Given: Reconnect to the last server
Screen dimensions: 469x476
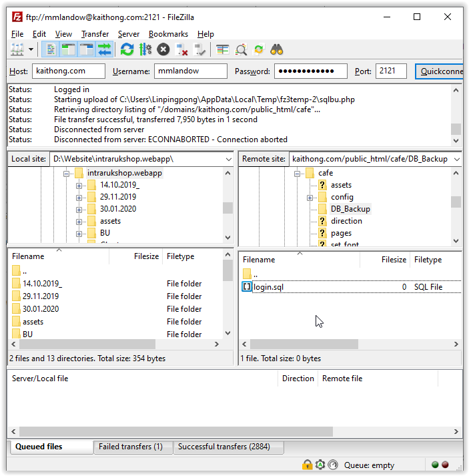Looking at the screenshot, I should tap(199, 49).
